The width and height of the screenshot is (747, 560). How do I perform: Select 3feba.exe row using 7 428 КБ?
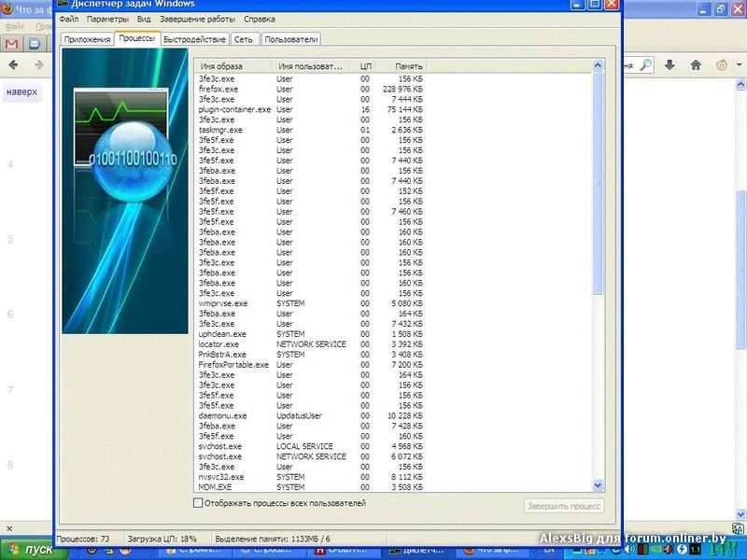tap(311, 426)
